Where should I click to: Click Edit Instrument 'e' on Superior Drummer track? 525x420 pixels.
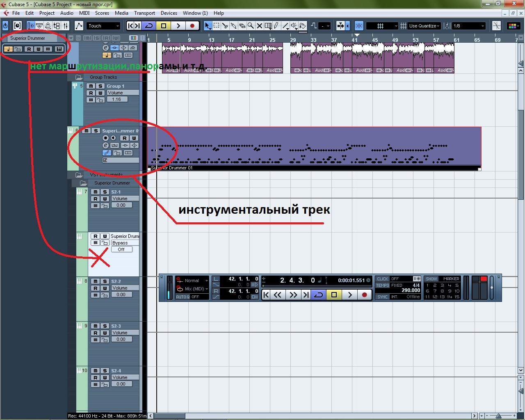pyautogui.click(x=105, y=146)
